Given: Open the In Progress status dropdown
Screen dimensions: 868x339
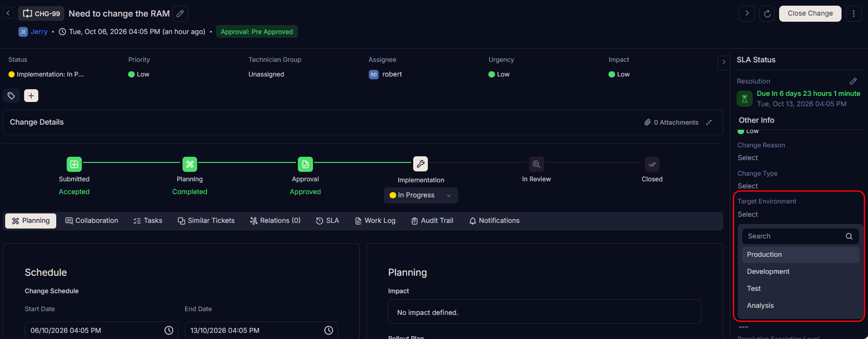Looking at the screenshot, I should (421, 195).
